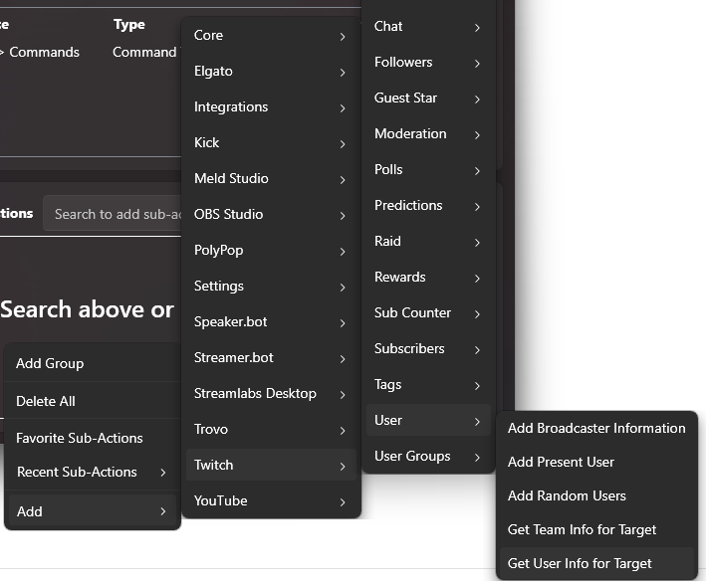Screen dimensions: 706x588
Task: Open the PolyPop submenu
Action: click(x=271, y=250)
